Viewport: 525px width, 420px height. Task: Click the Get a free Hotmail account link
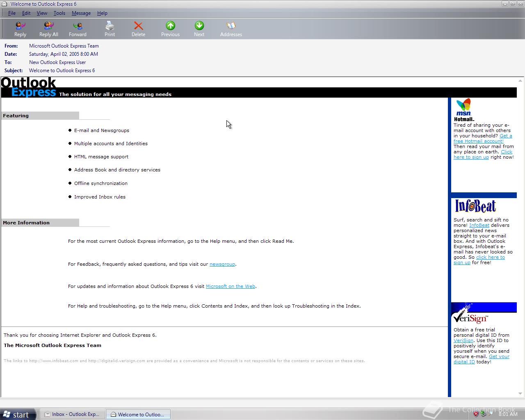(482, 139)
